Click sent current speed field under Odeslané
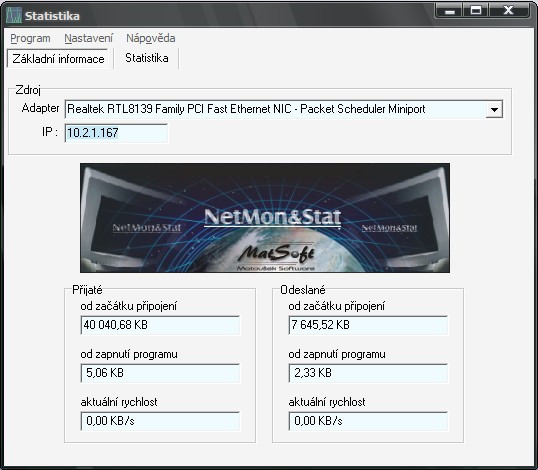The width and height of the screenshot is (538, 470). tap(368, 421)
